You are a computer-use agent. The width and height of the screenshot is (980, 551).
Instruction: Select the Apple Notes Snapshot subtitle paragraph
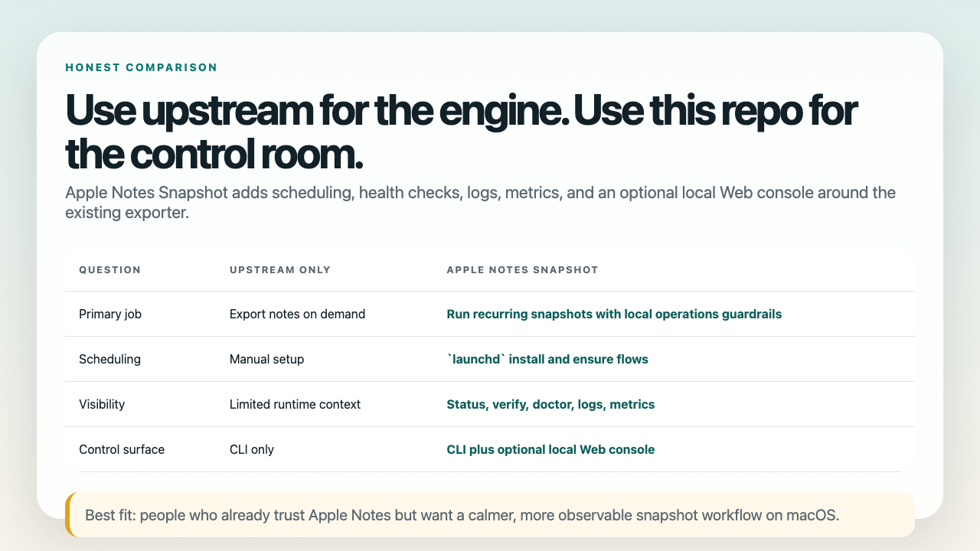pos(480,202)
